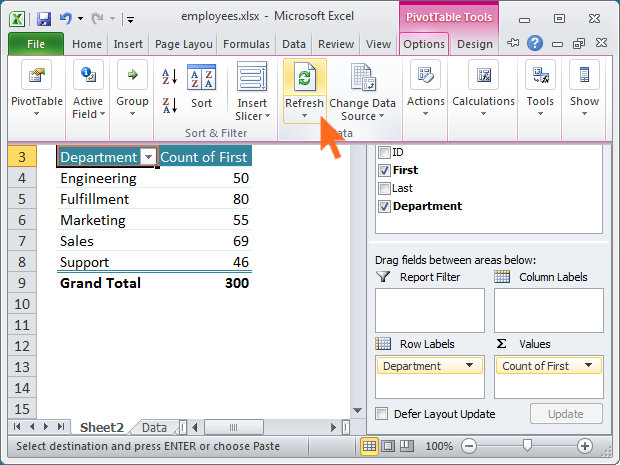Switch to the Formulas tab
This screenshot has height=465, width=620.
(x=246, y=44)
